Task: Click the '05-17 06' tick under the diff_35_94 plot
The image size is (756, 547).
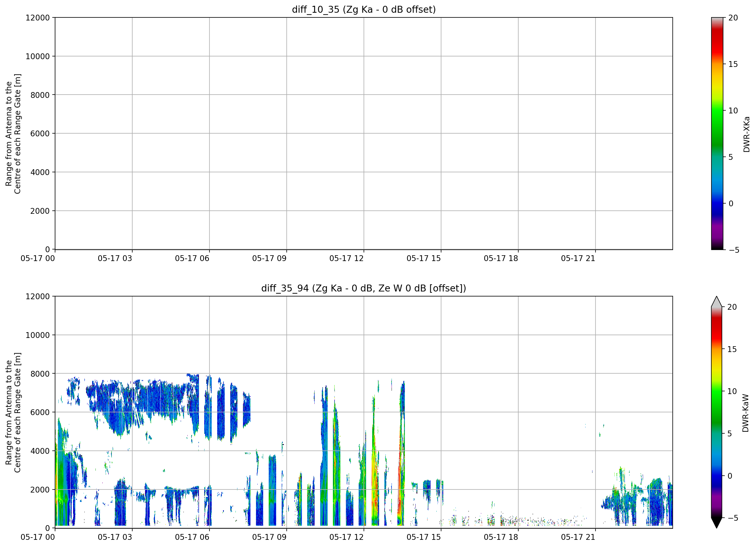Action: (x=192, y=537)
